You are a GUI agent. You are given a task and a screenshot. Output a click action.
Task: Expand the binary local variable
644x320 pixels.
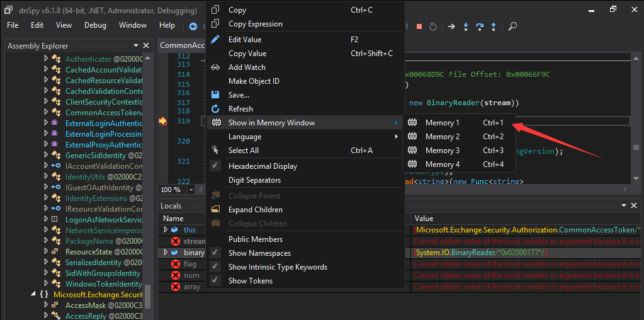coord(166,252)
